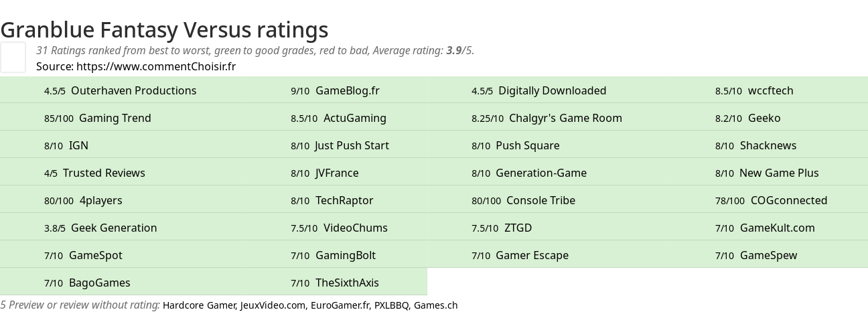The image size is (868, 312).
Task: Open the Hardcore Gamer unrated review
Action: 199,305
